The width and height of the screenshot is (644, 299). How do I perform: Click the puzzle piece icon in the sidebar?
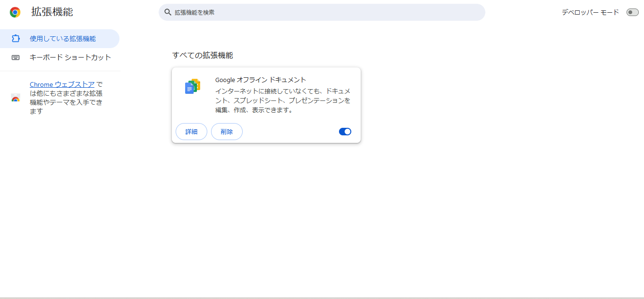coord(16,39)
